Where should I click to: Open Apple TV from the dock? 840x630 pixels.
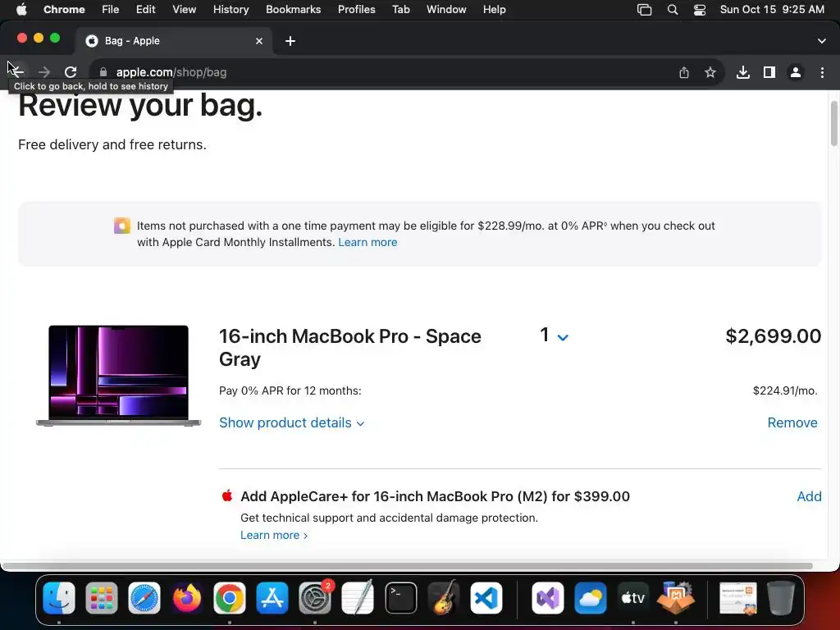coord(632,597)
